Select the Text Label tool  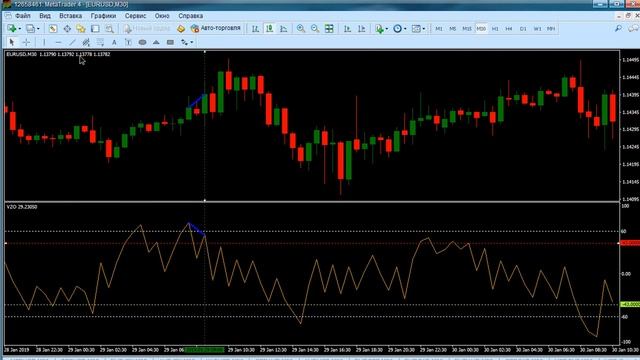click(x=128, y=42)
